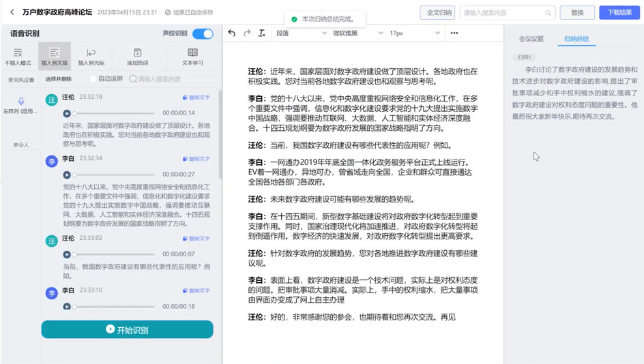Switch to the 会议议题 tab
644x364 pixels.
tap(531, 39)
